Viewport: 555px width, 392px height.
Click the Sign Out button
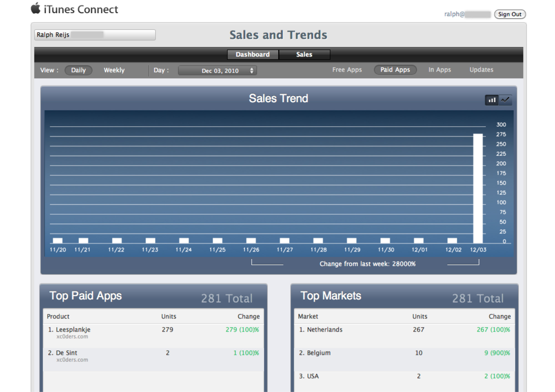[510, 14]
